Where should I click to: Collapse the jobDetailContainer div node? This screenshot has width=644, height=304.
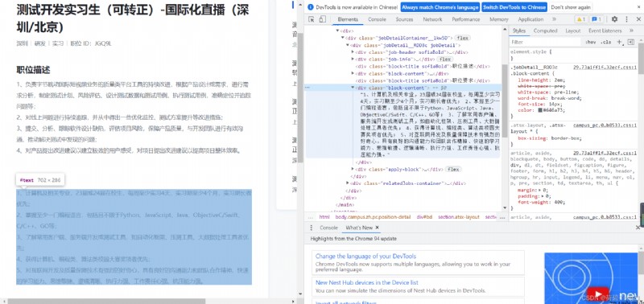click(343, 38)
